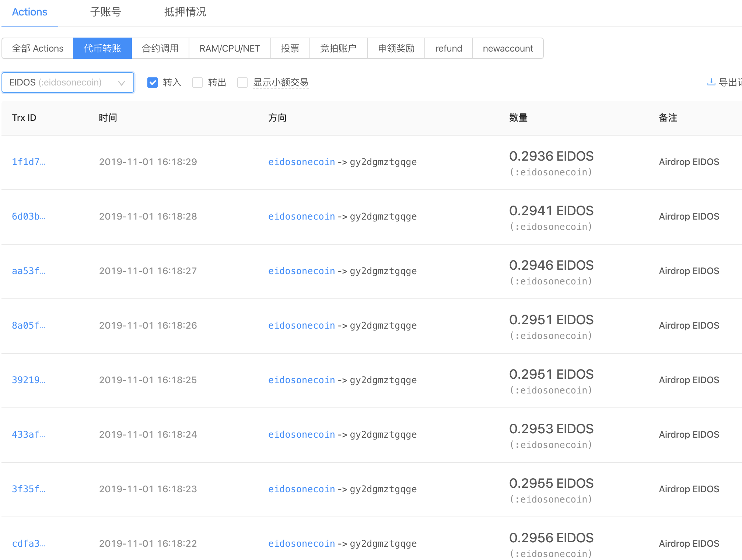The width and height of the screenshot is (742, 560).
Task: Switch to the 抵押情况 tab
Action: pos(185,12)
